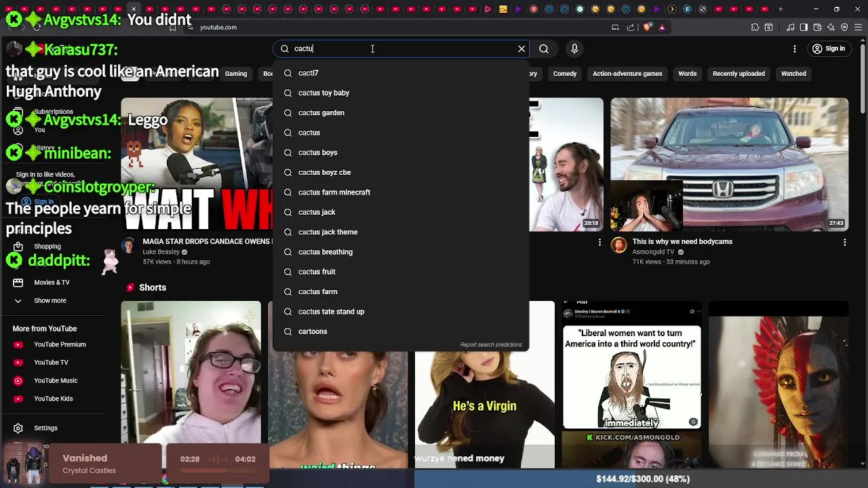868x488 pixels.
Task: Click the share page icon in address bar
Action: click(x=631, y=27)
